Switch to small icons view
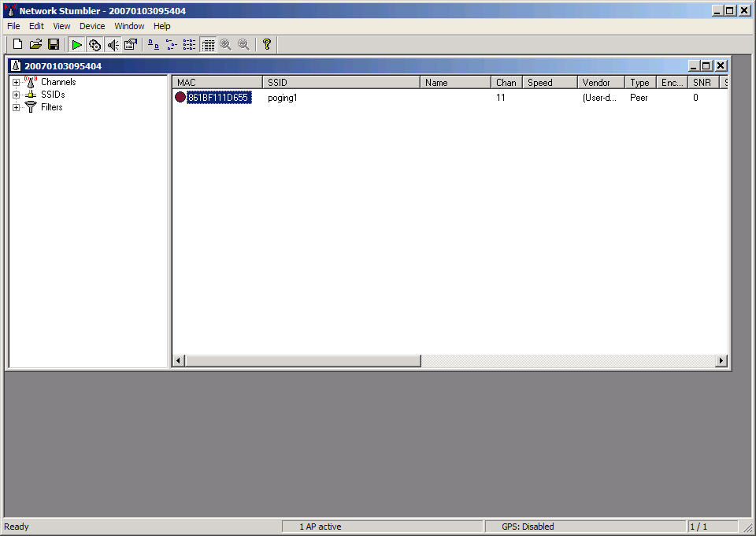Screen dimensions: 756x536 point(171,45)
